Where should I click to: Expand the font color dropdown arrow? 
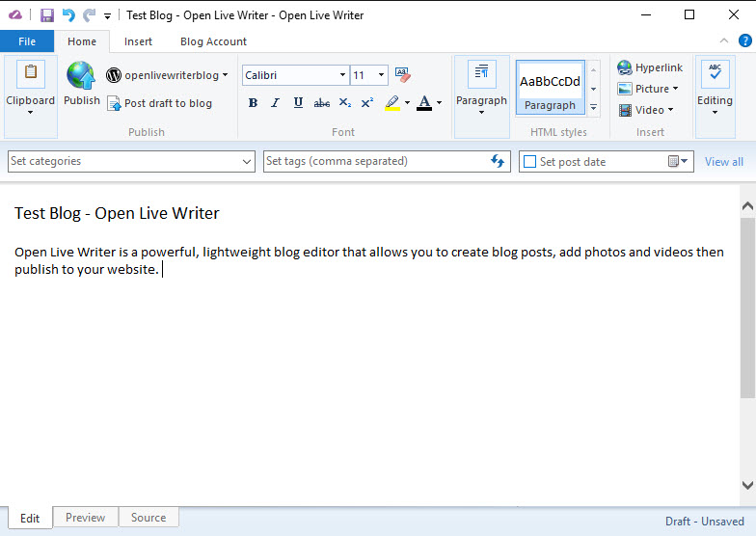point(440,102)
